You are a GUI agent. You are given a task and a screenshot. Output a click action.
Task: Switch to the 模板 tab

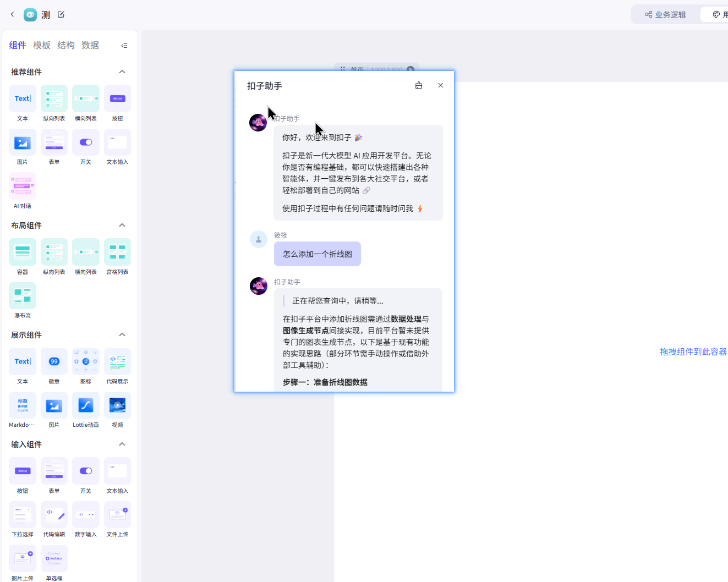tap(42, 45)
